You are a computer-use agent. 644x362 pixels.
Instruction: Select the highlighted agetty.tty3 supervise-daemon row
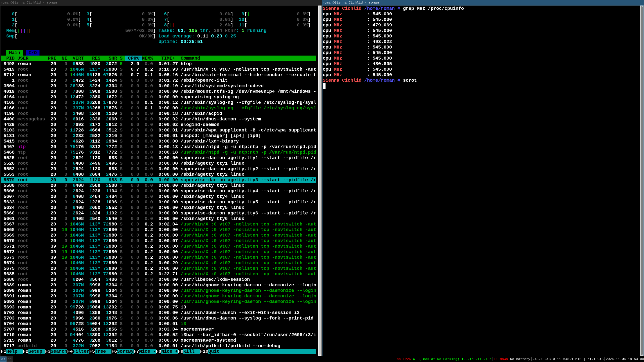click(x=158, y=180)
